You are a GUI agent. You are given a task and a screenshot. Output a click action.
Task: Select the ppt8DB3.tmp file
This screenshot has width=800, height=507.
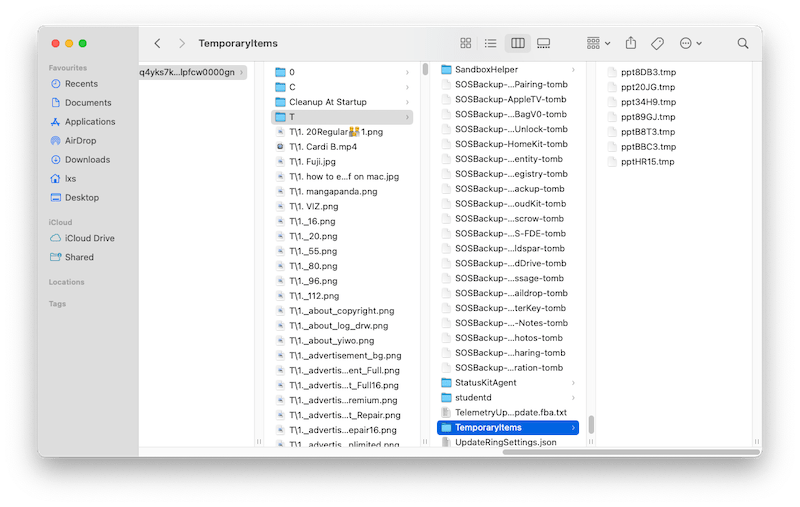click(647, 72)
